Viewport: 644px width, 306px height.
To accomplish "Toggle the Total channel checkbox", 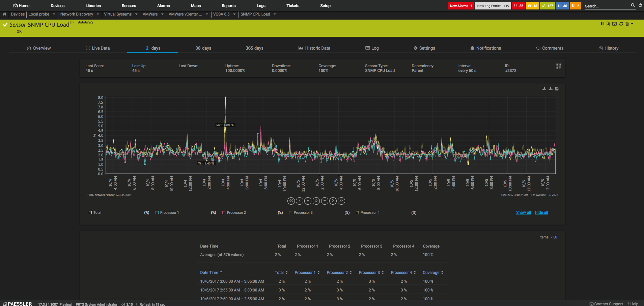I will tap(90, 212).
